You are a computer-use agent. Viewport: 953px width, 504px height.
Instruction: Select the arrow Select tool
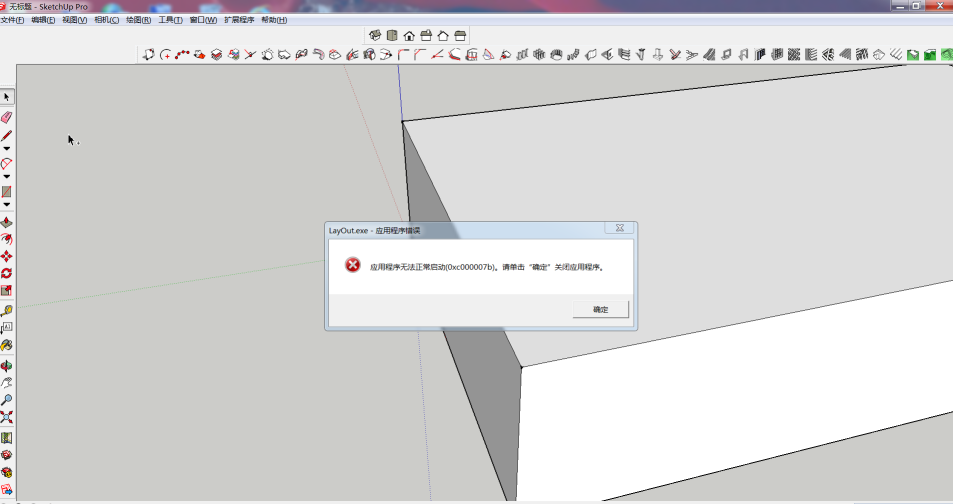[x=7, y=97]
